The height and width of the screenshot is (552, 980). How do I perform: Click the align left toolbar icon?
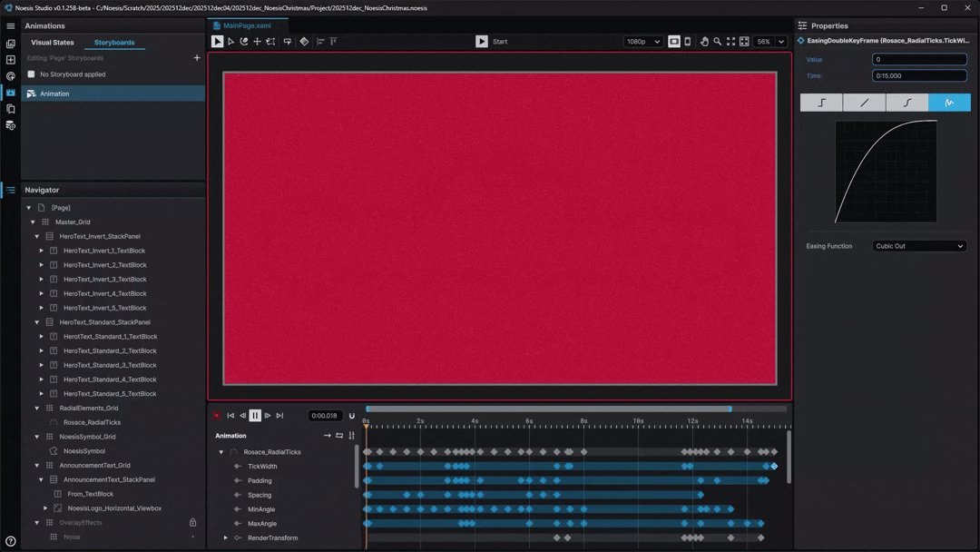pos(320,41)
